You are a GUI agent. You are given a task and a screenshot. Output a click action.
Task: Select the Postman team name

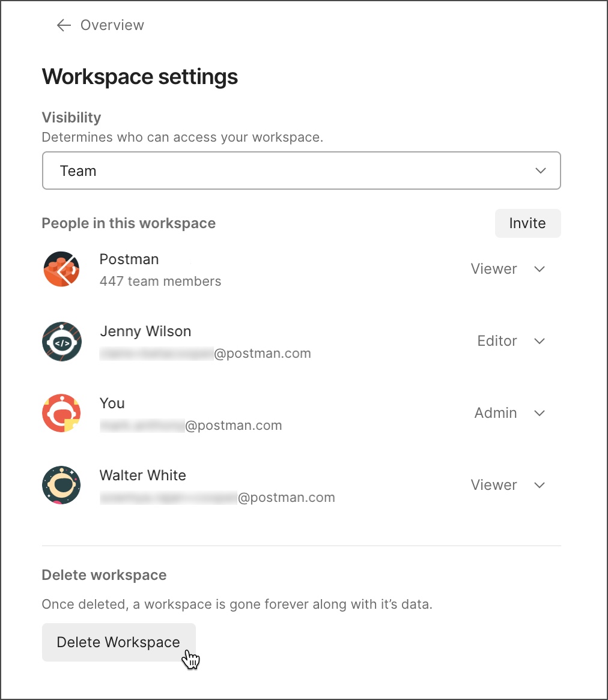coord(129,259)
